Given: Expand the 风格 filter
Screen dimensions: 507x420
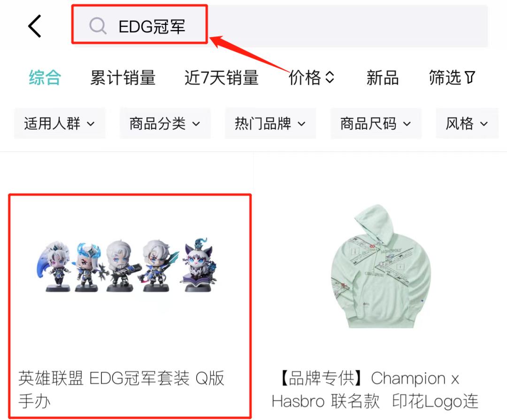Looking at the screenshot, I should pyautogui.click(x=467, y=123).
